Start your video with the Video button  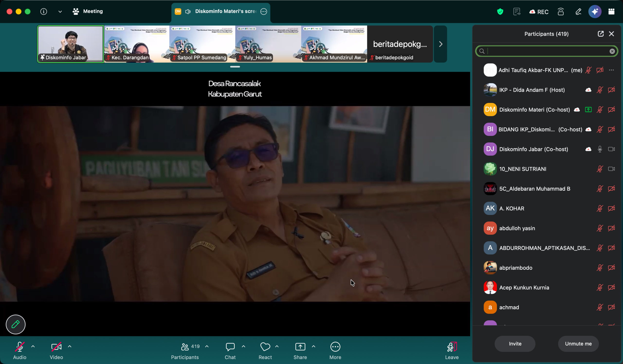tap(56, 350)
